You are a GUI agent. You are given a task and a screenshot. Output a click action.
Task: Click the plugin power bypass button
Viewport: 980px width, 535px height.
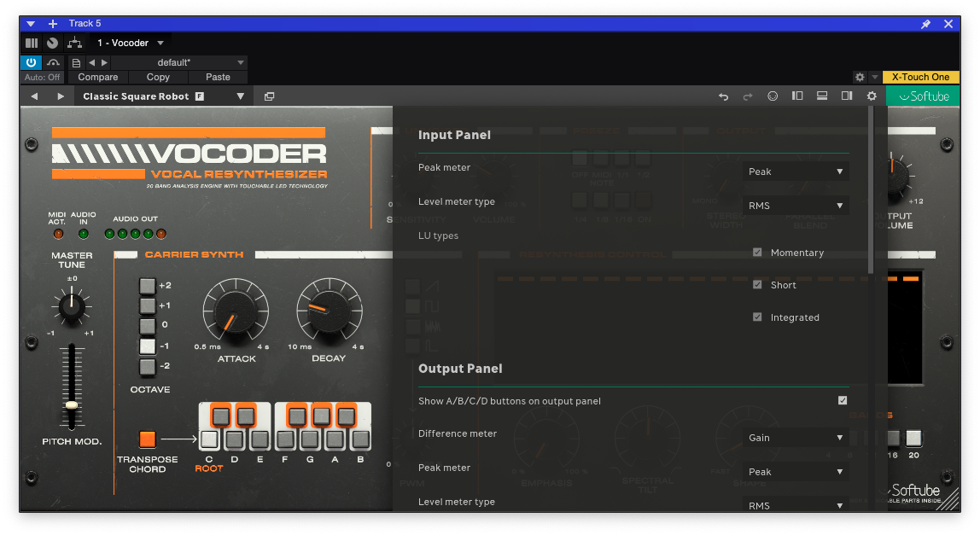[31, 62]
